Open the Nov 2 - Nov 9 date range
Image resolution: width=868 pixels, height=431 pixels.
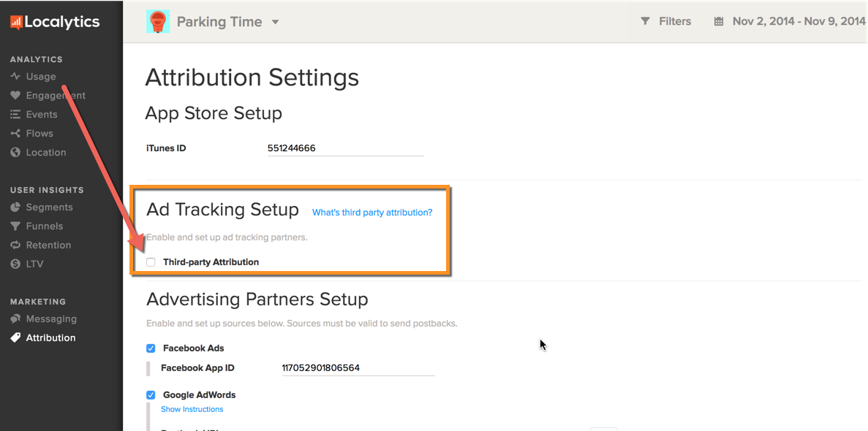coord(799,22)
